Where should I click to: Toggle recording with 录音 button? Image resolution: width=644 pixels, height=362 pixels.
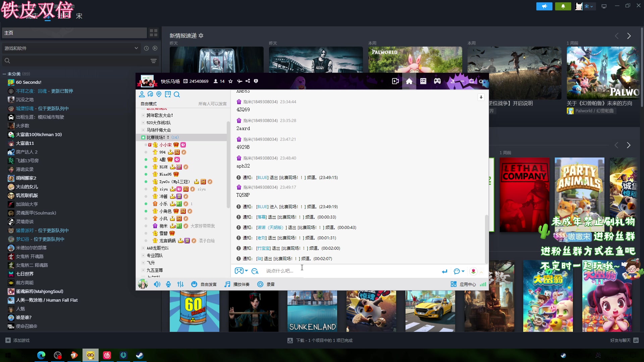point(266,284)
